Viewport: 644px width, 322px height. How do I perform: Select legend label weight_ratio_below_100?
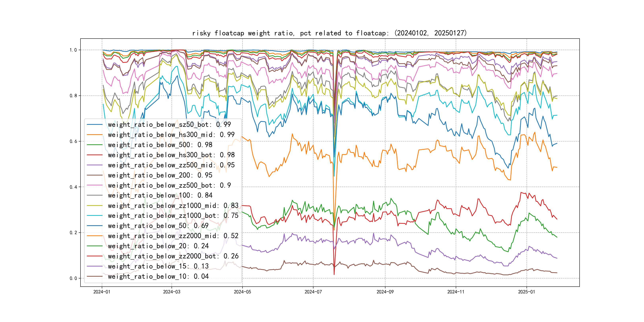pos(160,195)
